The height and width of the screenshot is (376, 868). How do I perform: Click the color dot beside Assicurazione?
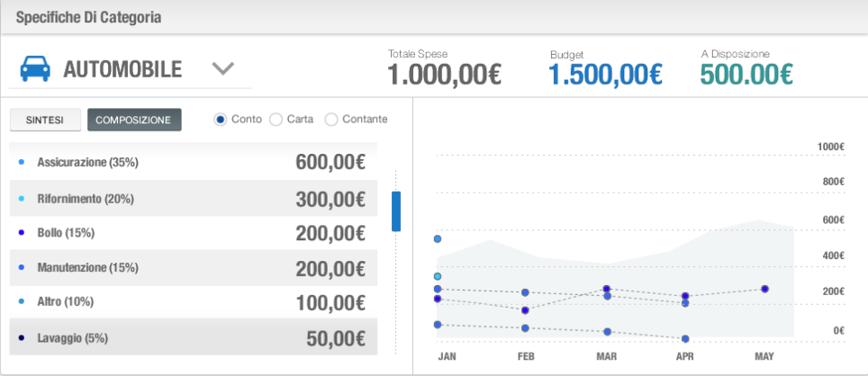22,163
